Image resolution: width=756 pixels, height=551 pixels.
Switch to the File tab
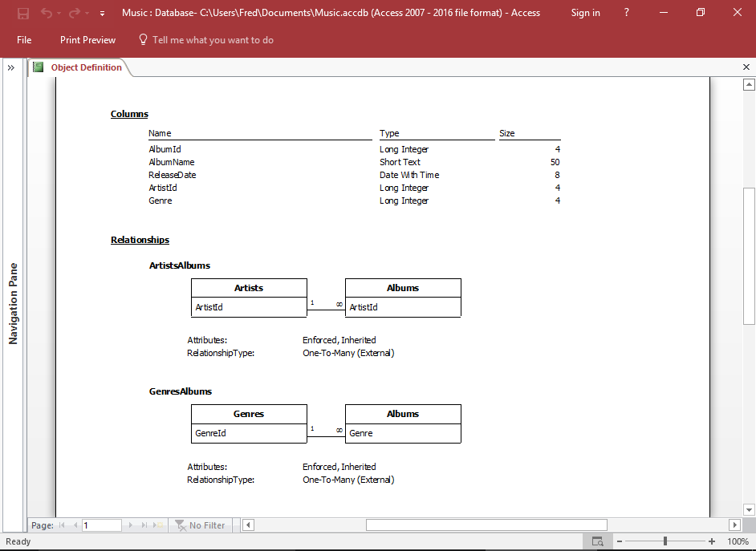coord(24,39)
